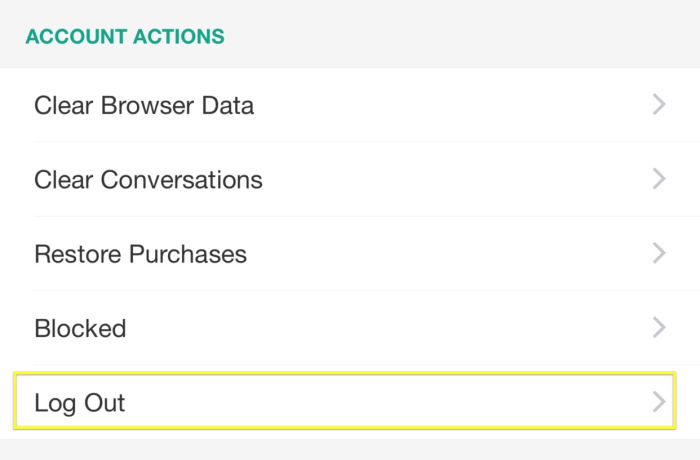Viewport: 700px width, 460px height.
Task: Click the "Clear Conversations" text label
Action: (x=148, y=180)
